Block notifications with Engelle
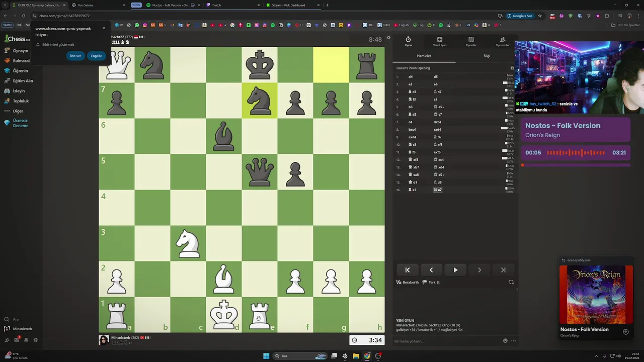Viewport: 644px width, 362px height. [x=97, y=56]
